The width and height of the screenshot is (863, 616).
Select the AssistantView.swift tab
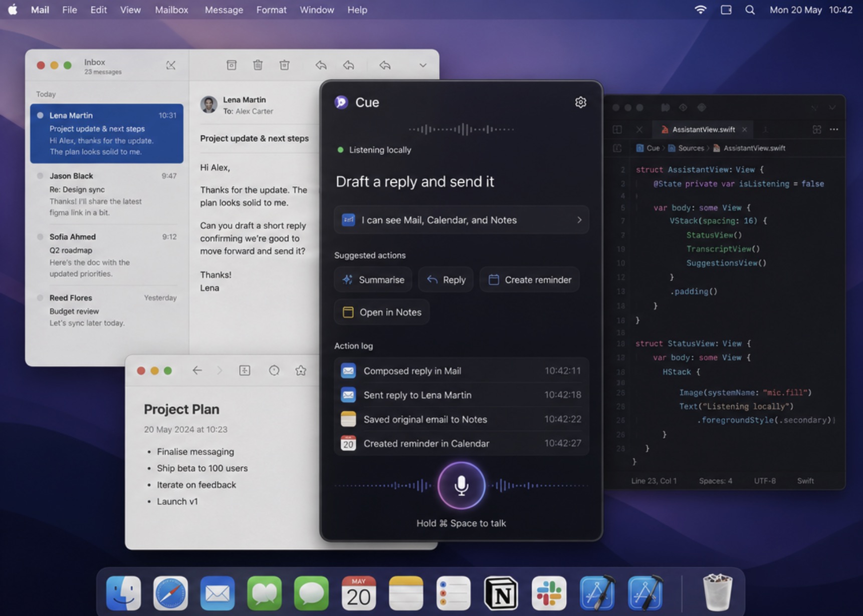[704, 129]
